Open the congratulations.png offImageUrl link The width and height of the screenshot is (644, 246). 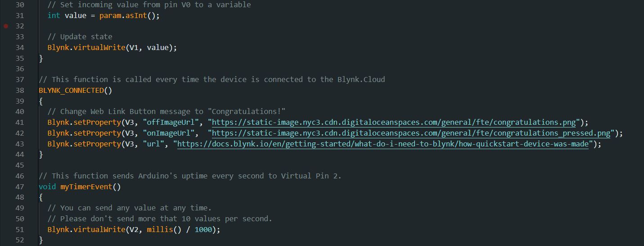(394, 123)
